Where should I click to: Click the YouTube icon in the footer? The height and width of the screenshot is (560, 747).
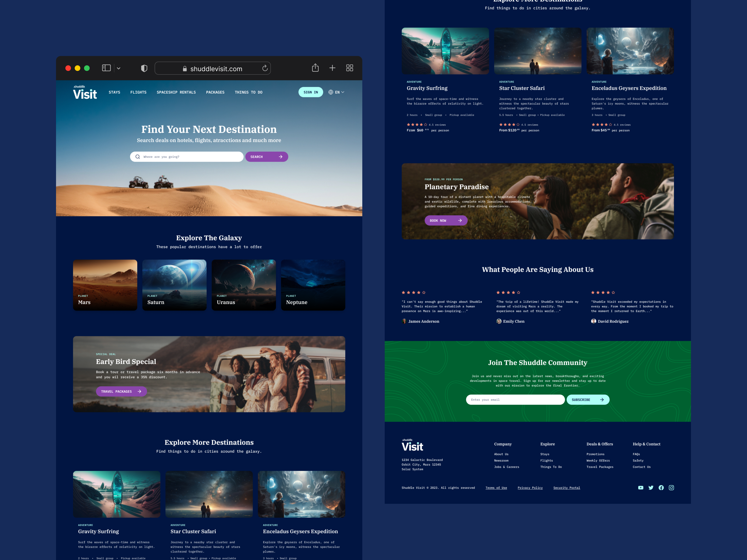point(641,487)
